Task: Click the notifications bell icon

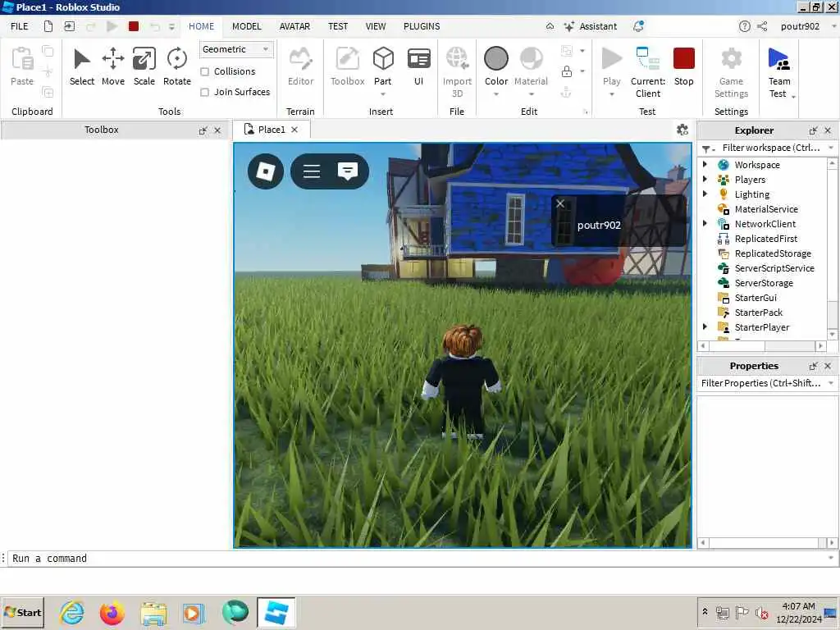Action: click(638, 26)
